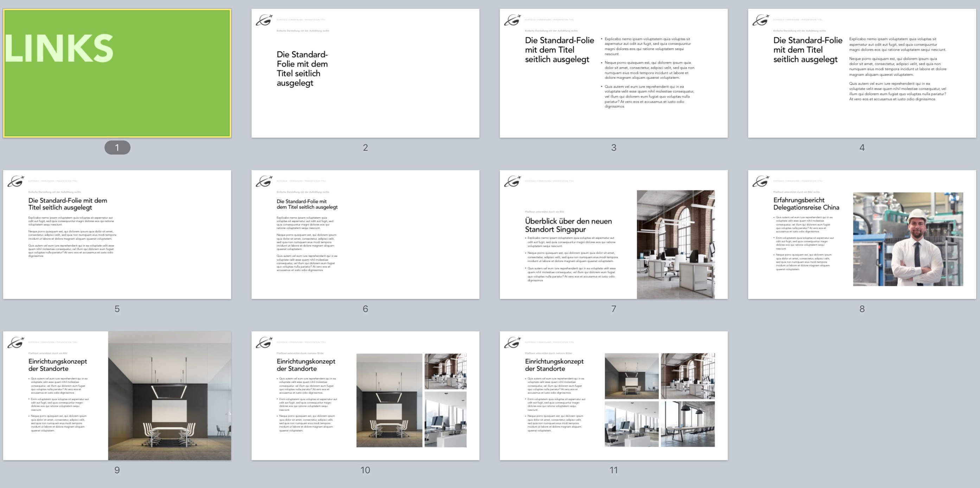Click the engineer with helmet photo on slide 8
Image resolution: width=980 pixels, height=488 pixels.
(908, 239)
